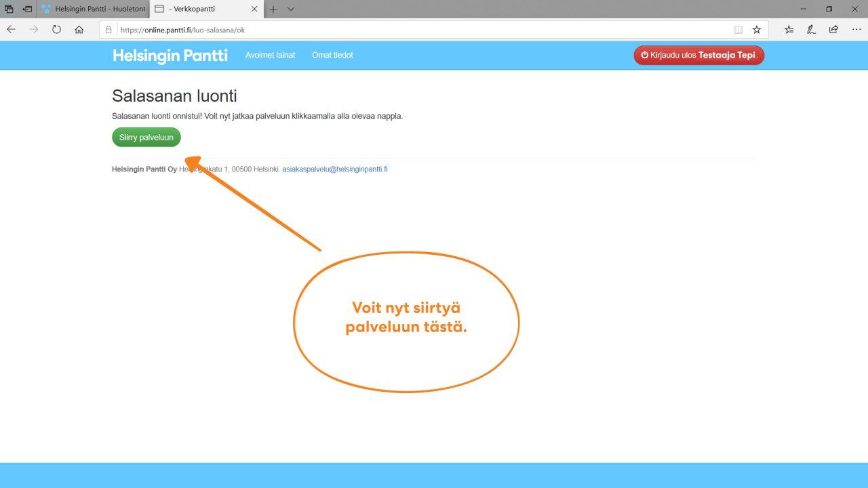Refresh the current page
Image resolution: width=868 pixels, height=488 pixels.
[56, 30]
